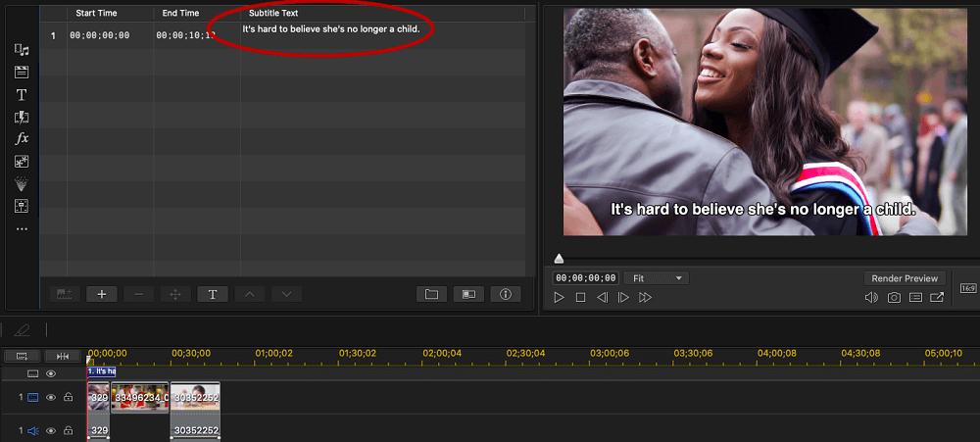Select video track 1 film icon
The height and width of the screenshot is (442, 980).
point(33,397)
